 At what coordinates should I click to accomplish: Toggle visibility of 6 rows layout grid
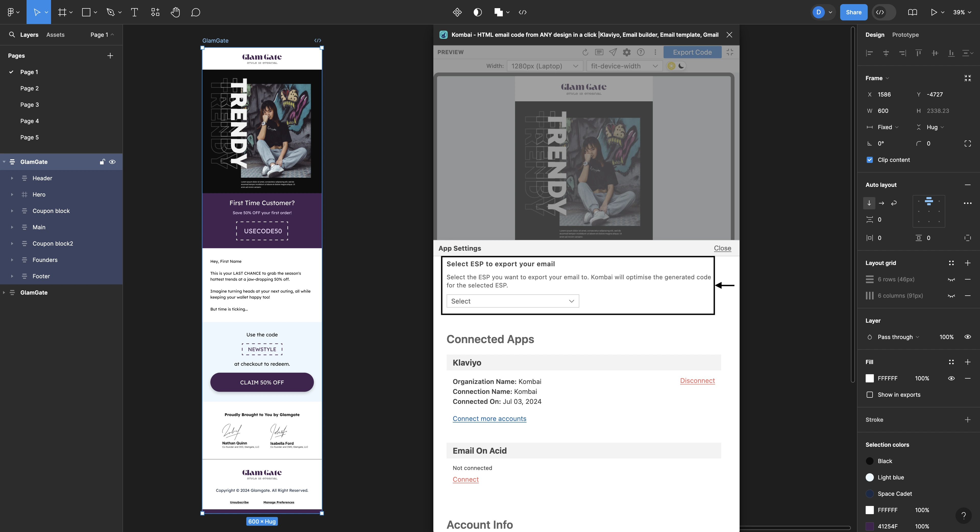click(951, 279)
